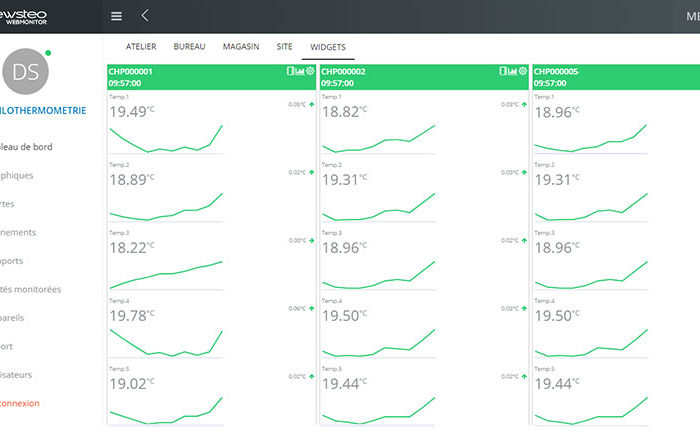Click the 19.78°C reading on CHP000001
Image resolution: width=700 pixels, height=436 pixels.
click(x=132, y=316)
